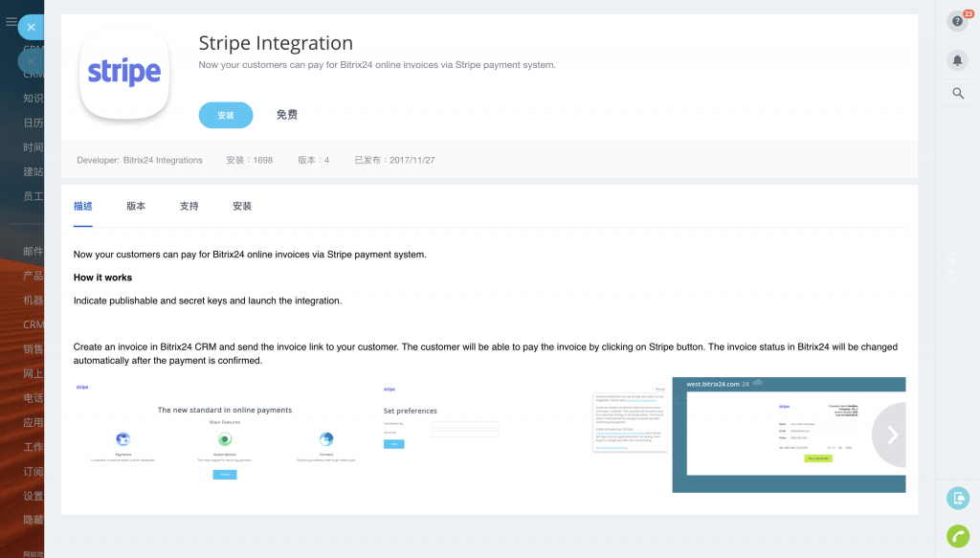The height and width of the screenshot is (558, 980).
Task: Open notifications bell icon
Action: [957, 60]
